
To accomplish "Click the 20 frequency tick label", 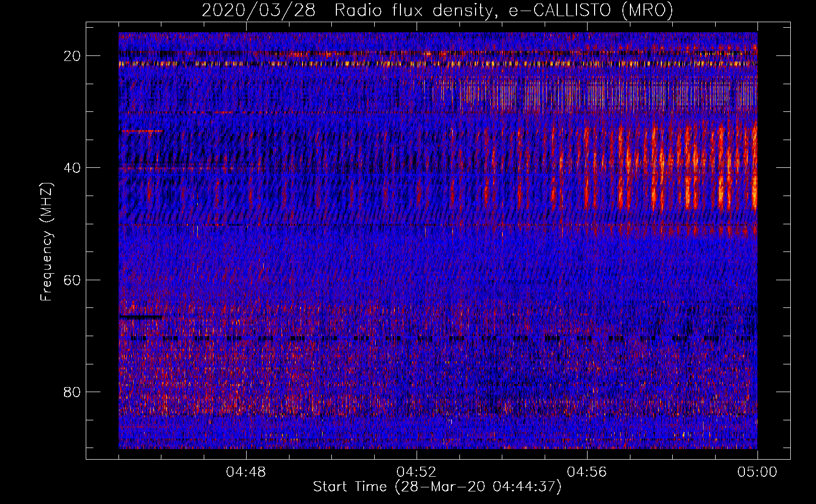I will tap(73, 56).
